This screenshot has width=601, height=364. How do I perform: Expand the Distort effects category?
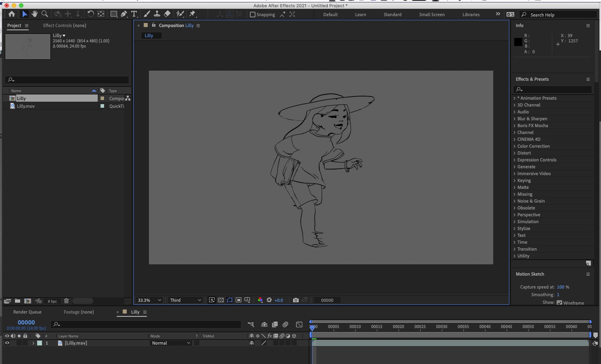point(514,153)
